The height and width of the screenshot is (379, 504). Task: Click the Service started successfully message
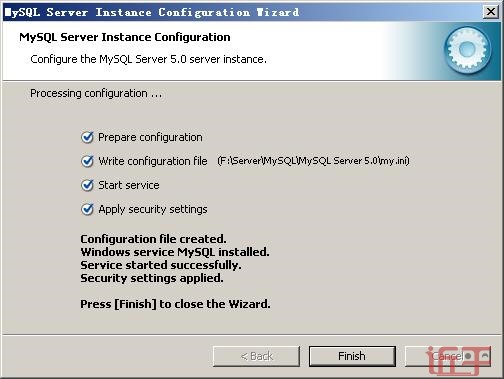pyautogui.click(x=161, y=265)
